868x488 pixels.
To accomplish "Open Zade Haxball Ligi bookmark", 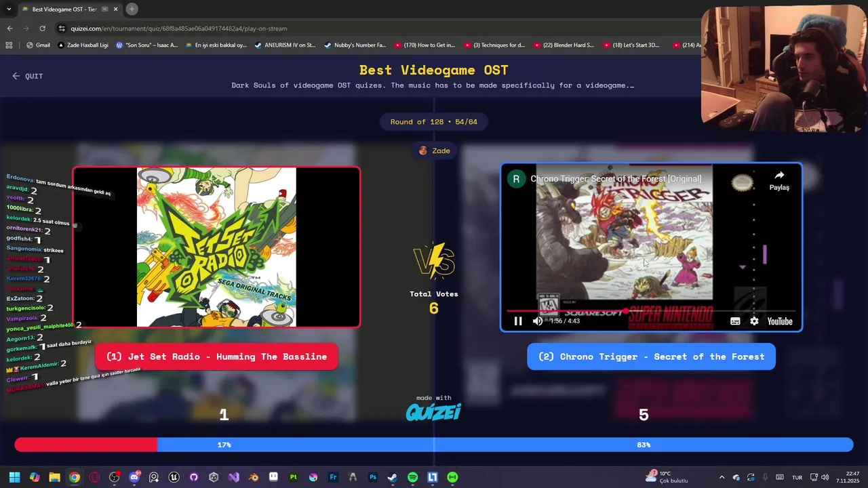I will tap(83, 45).
